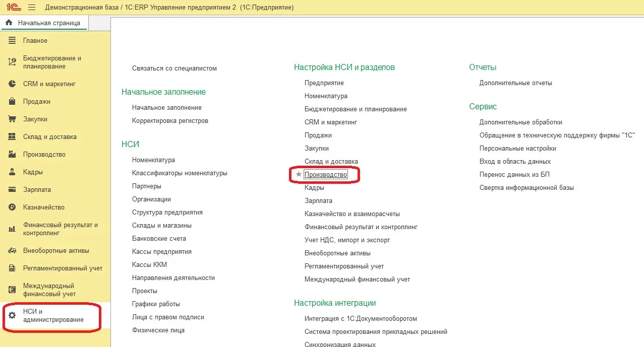Open Свертка информационной базы
This screenshot has height=347, width=644.
pyautogui.click(x=526, y=187)
